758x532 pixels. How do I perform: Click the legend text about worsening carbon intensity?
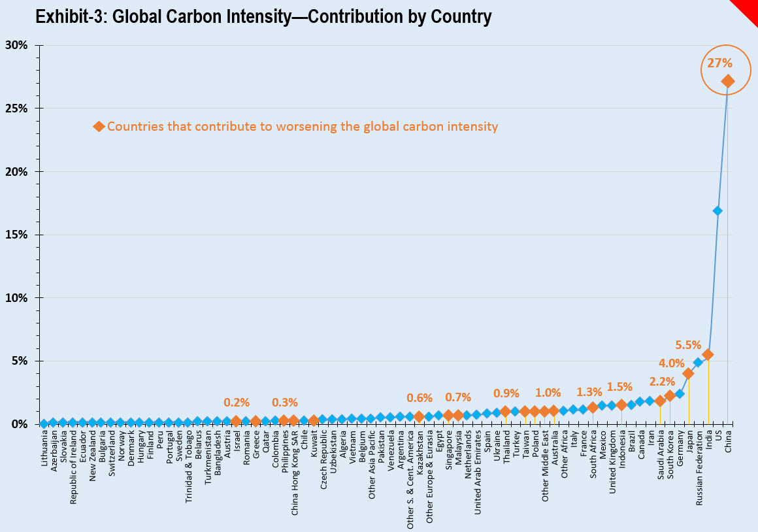click(x=302, y=126)
